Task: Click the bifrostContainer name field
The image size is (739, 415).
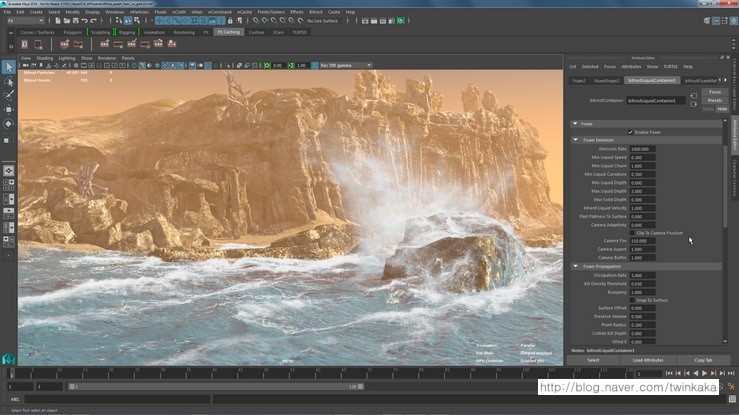Action: (x=656, y=100)
